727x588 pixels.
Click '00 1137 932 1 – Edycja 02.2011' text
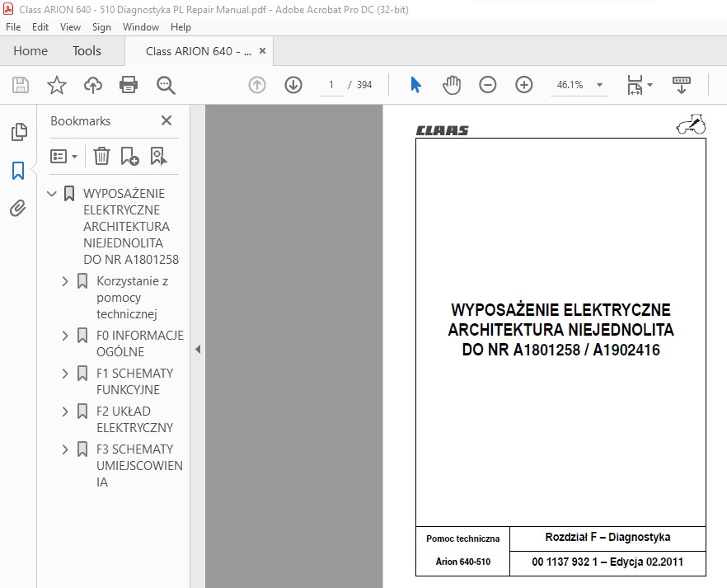[607, 562]
